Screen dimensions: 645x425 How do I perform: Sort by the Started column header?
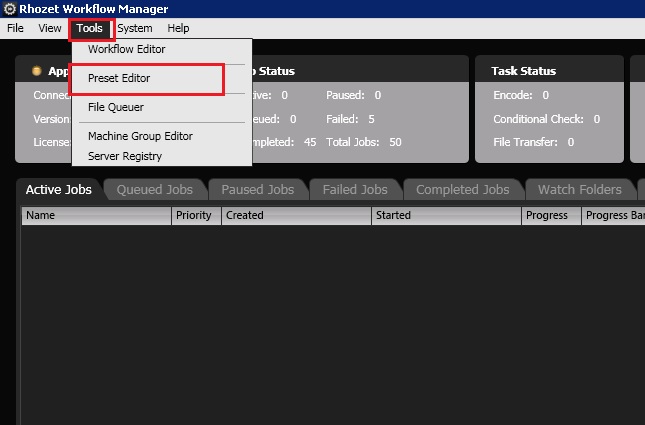[446, 216]
